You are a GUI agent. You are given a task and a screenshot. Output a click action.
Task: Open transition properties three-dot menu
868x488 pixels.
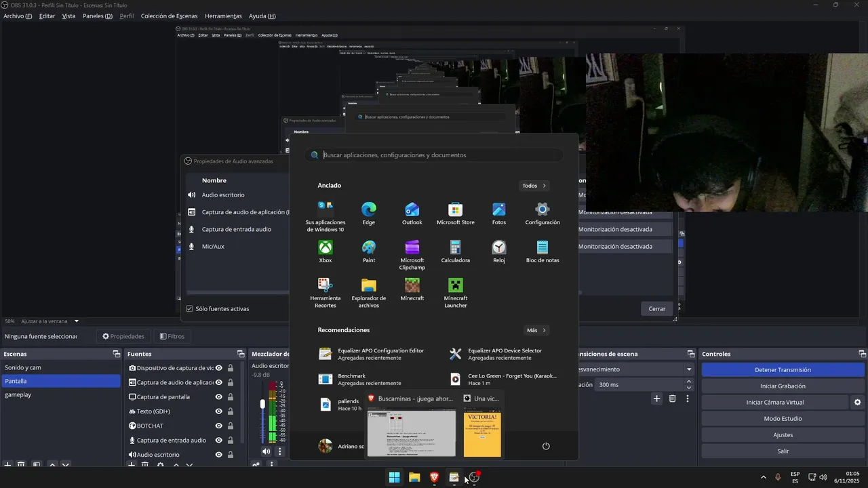point(688,399)
